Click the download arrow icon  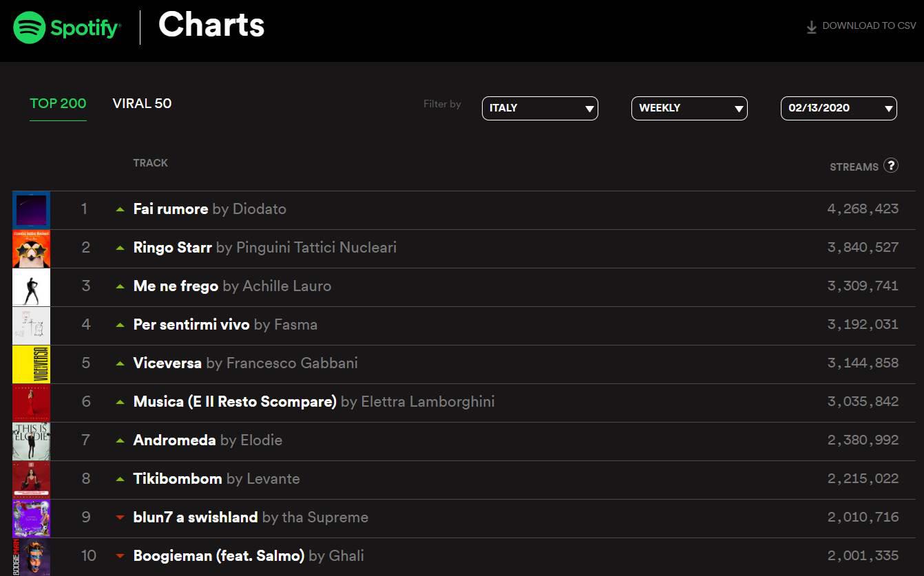point(812,27)
